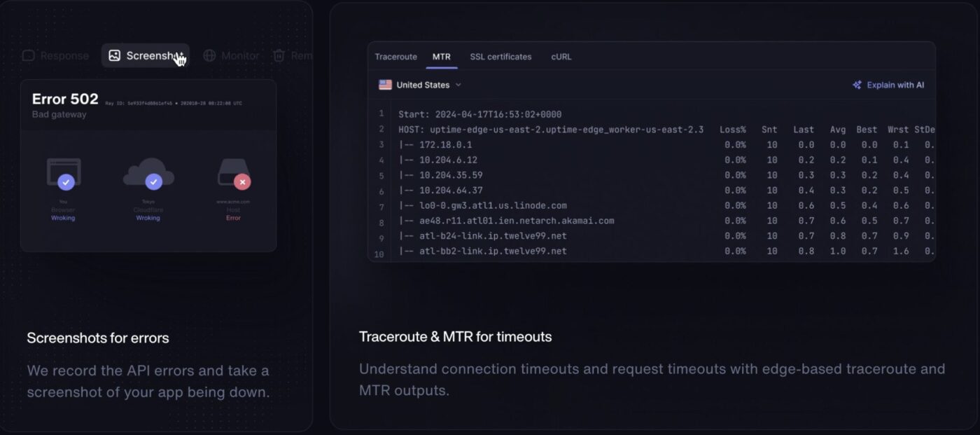This screenshot has height=435, width=980.
Task: Click the Monitor tab label
Action: tap(240, 56)
